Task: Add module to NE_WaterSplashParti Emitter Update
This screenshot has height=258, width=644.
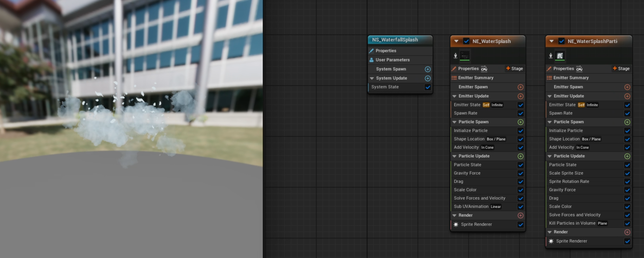Action: coord(627,96)
